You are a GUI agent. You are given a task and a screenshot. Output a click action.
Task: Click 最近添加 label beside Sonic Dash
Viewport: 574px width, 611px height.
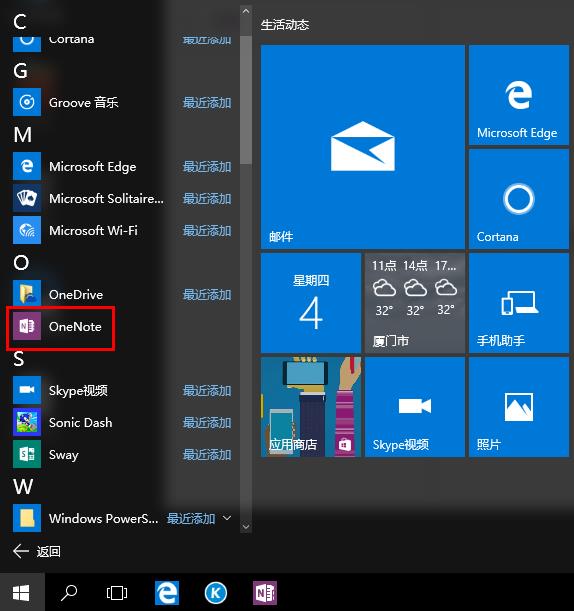coord(207,422)
